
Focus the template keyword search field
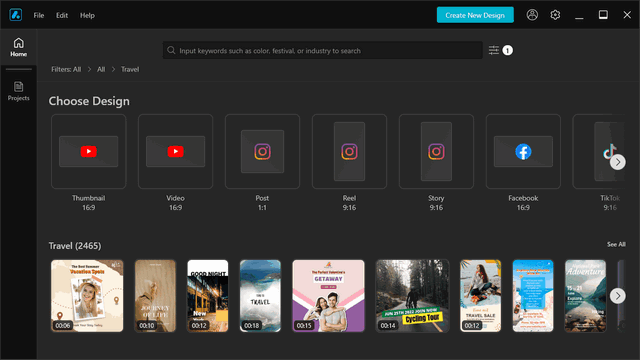(322, 50)
